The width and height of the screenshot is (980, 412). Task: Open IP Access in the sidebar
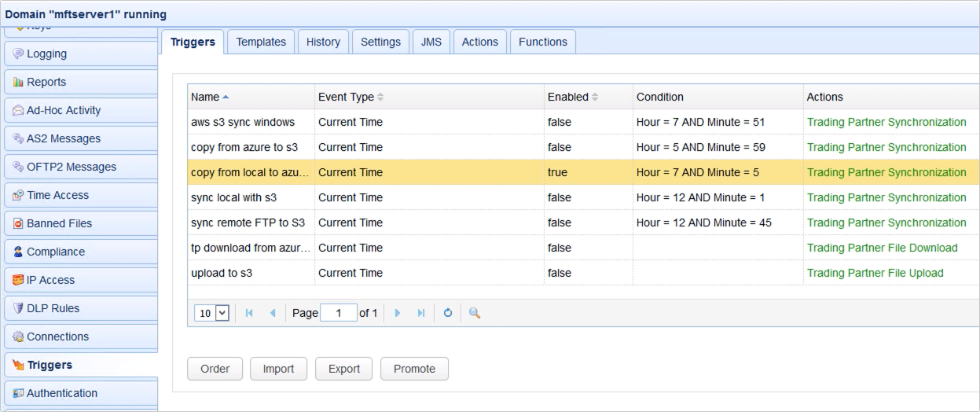coord(50,280)
